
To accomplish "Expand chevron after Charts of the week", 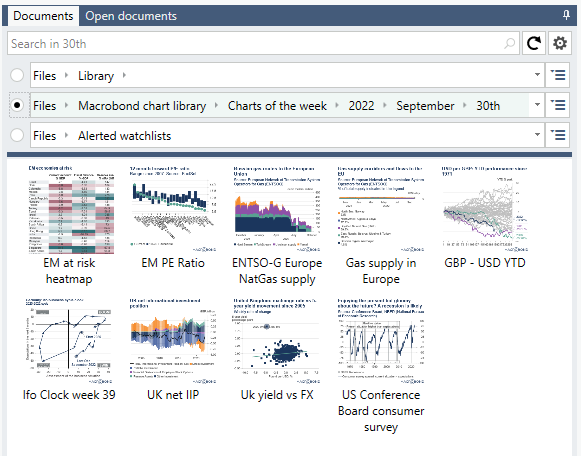I will 337,105.
